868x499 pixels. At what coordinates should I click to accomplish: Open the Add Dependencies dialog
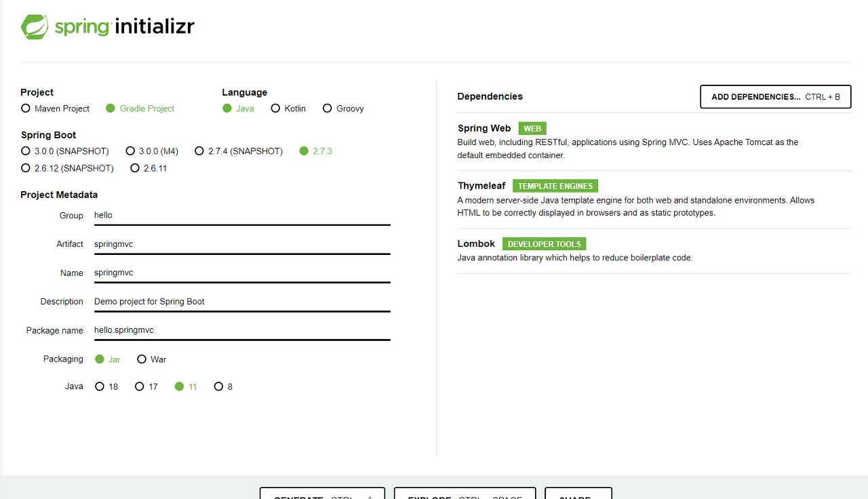776,97
